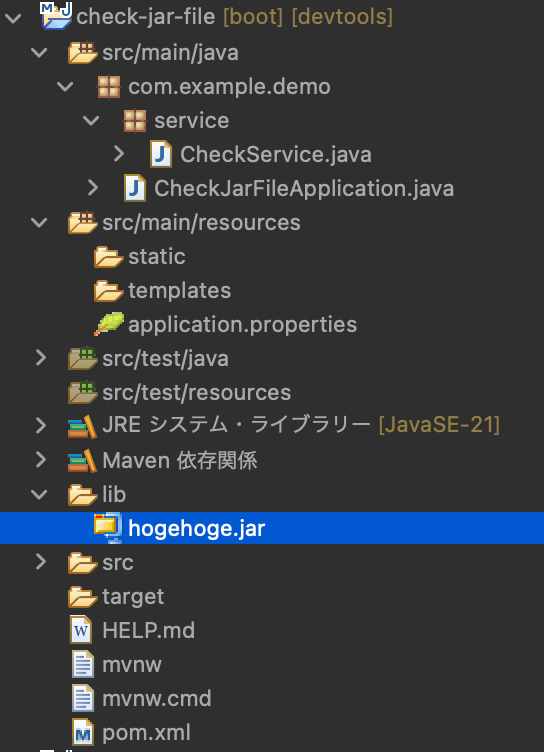The height and width of the screenshot is (752, 544).
Task: Expand the Maven 依存関係 node
Action: pyautogui.click(x=41, y=459)
